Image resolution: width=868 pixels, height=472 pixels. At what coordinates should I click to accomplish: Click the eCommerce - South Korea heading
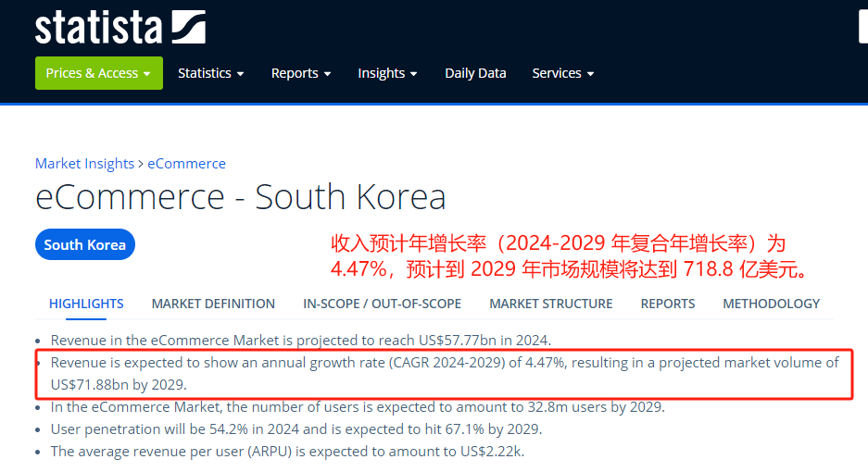tap(241, 197)
